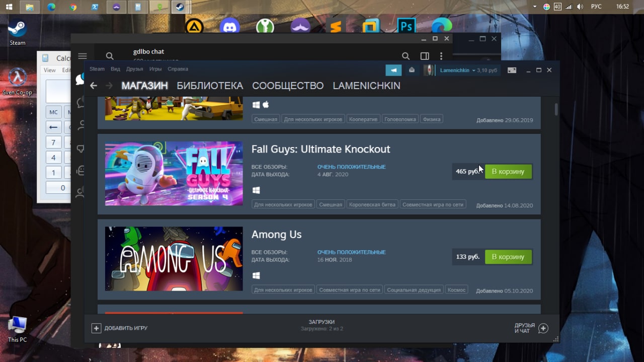Open the three-dot menu in chat window
The height and width of the screenshot is (362, 644).
point(441,56)
